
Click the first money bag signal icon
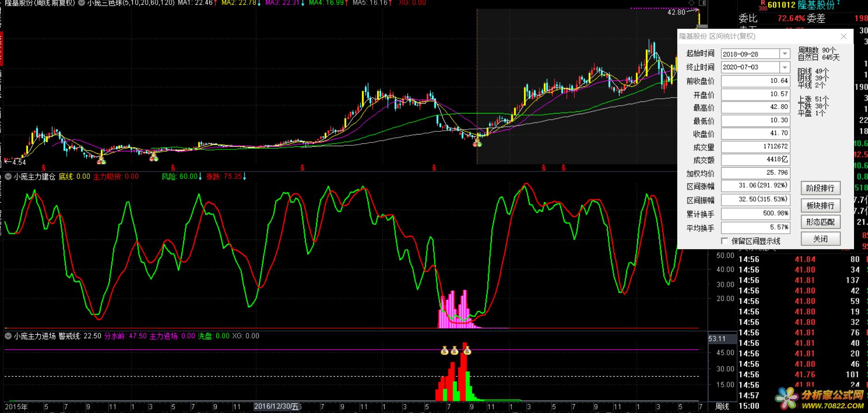(x=444, y=351)
